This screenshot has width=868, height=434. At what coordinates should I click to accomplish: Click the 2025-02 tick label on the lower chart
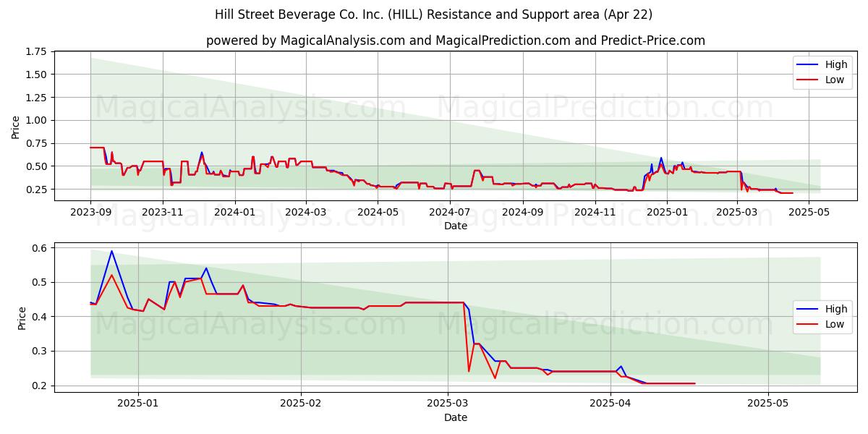tap(301, 404)
